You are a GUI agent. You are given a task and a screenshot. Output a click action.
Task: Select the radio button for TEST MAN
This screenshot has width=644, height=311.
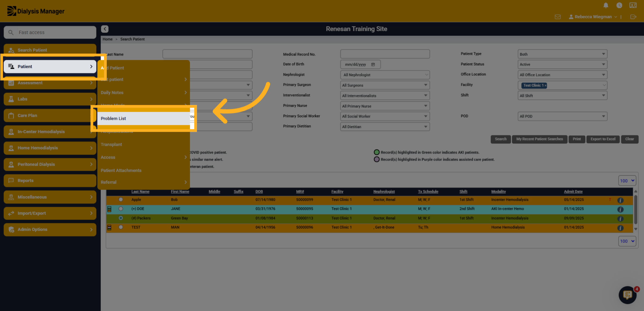pos(121,227)
